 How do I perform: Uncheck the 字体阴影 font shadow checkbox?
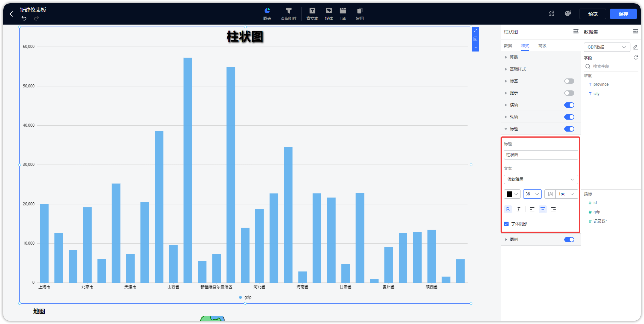coord(506,224)
